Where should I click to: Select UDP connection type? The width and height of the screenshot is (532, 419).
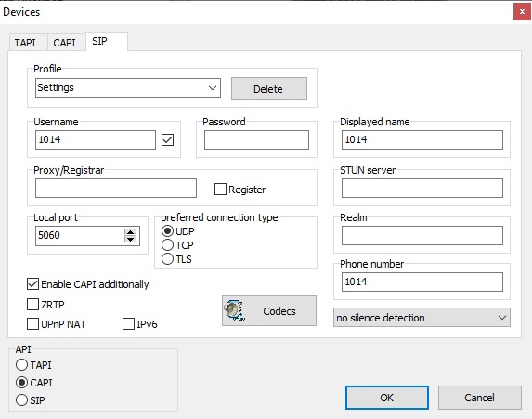coord(167,231)
